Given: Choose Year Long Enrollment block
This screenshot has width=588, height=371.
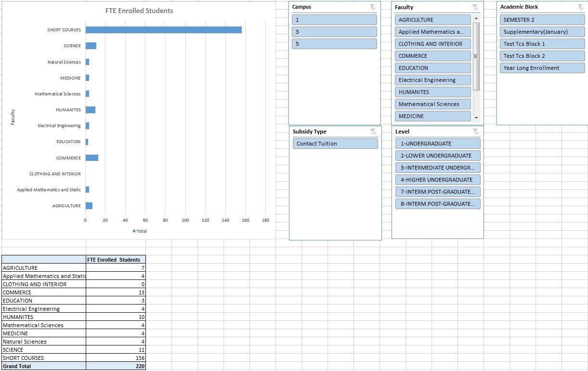Looking at the screenshot, I should 543,68.
